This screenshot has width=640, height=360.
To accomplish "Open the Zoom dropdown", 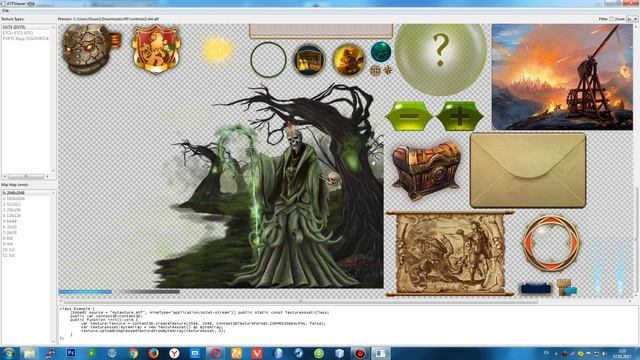I will point(633,19).
